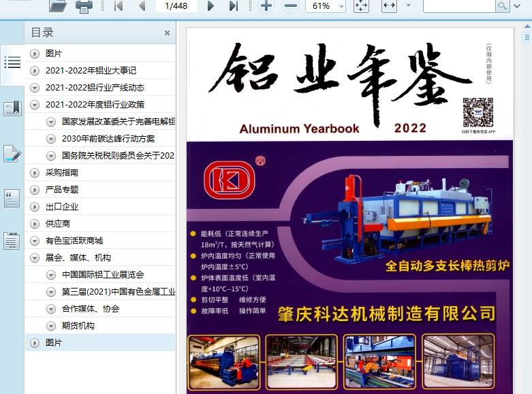Collapse 有色宝活跃商城 node arrow

[35, 241]
